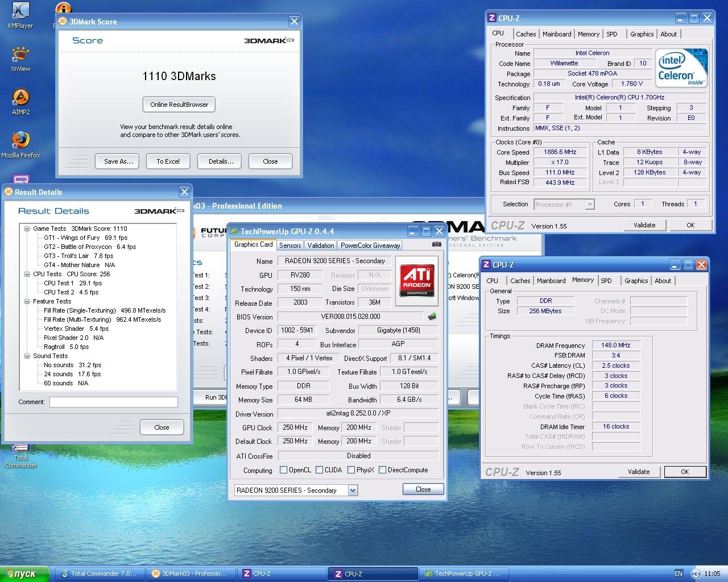Click the BIOS save chip icon in GPU-Z
This screenshot has width=728, height=582.
click(432, 317)
